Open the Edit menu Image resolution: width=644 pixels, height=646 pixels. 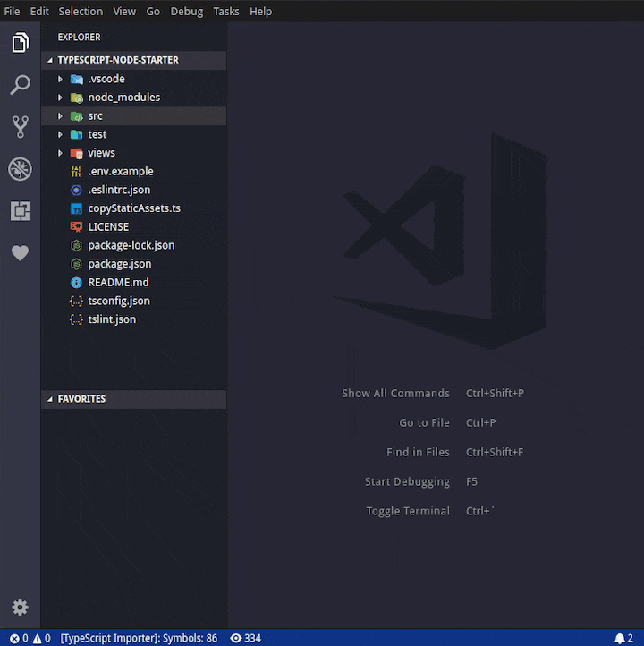point(39,12)
